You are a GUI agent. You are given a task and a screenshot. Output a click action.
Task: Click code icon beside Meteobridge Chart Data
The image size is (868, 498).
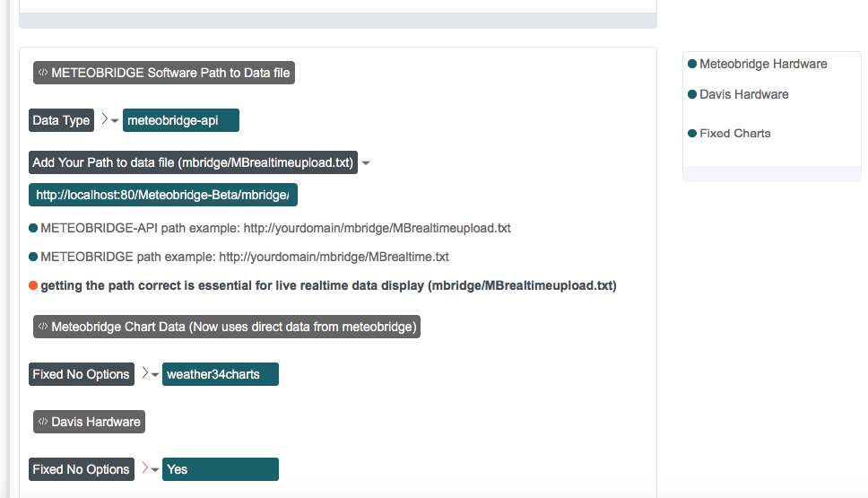[42, 327]
